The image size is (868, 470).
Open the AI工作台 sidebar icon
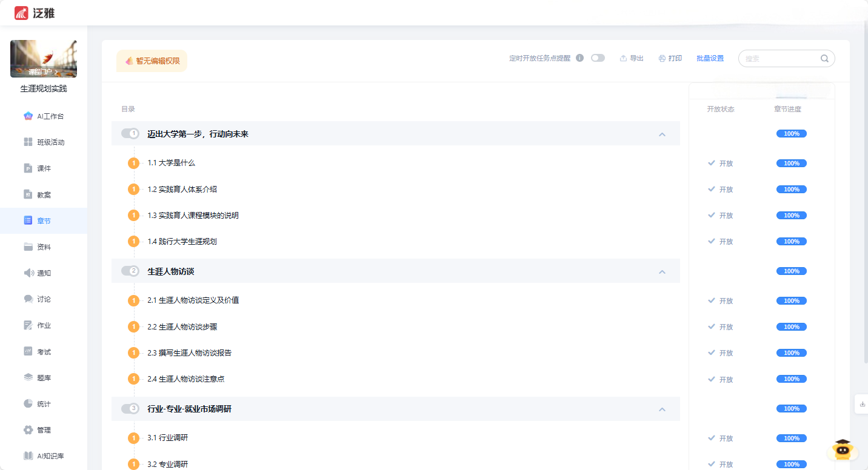tap(28, 116)
